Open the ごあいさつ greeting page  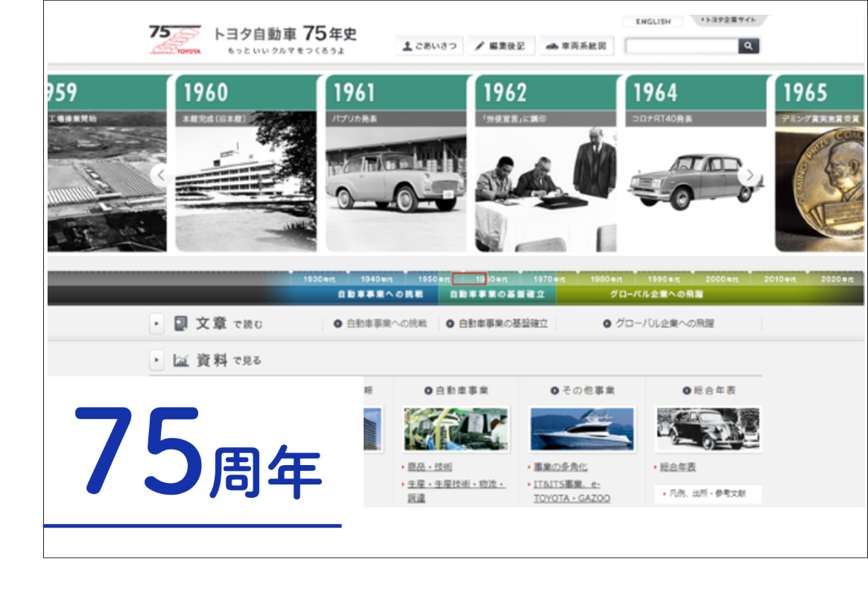430,46
